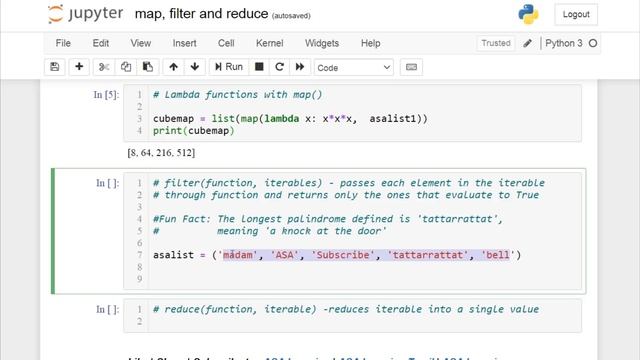Viewport: 640px width, 360px height.
Task: Cut selected cells with scissors icon
Action: pyautogui.click(x=104, y=67)
